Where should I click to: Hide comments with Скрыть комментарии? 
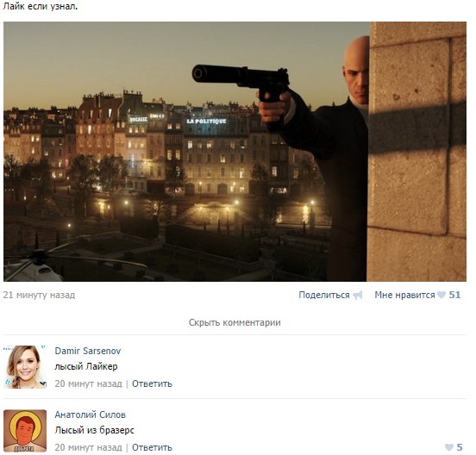pos(235,322)
